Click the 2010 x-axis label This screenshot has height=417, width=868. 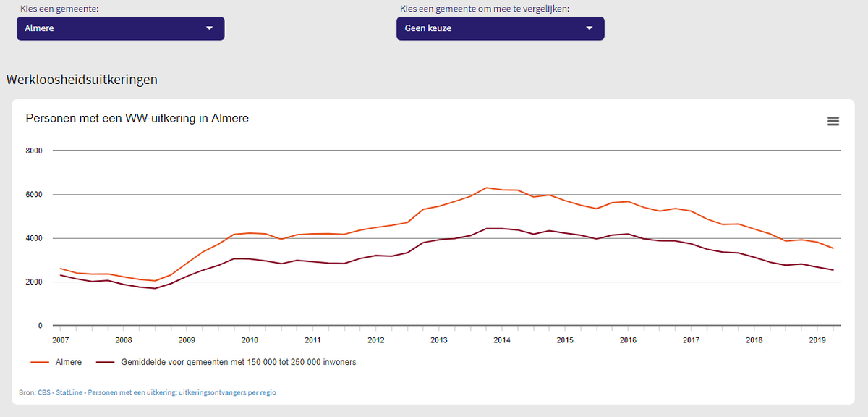250,340
